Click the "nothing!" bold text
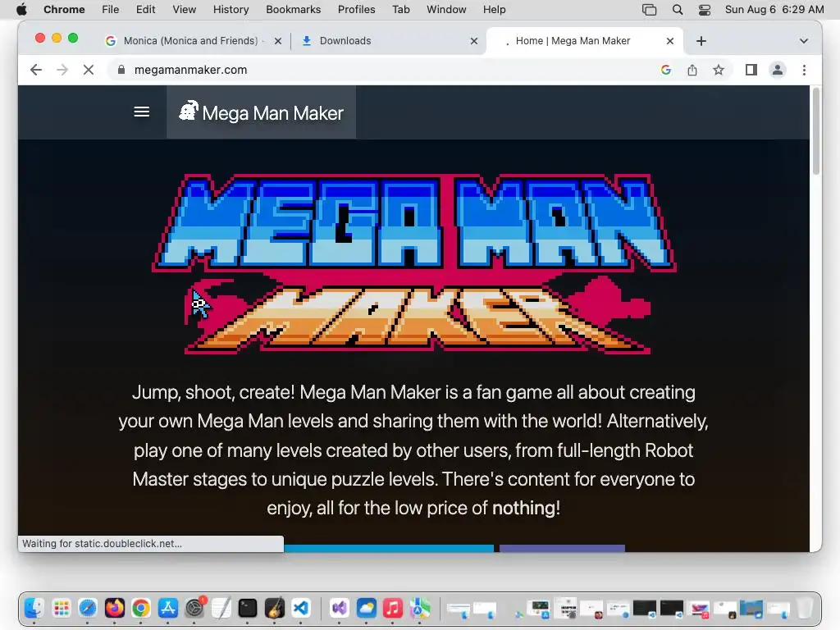 pyautogui.click(x=526, y=508)
